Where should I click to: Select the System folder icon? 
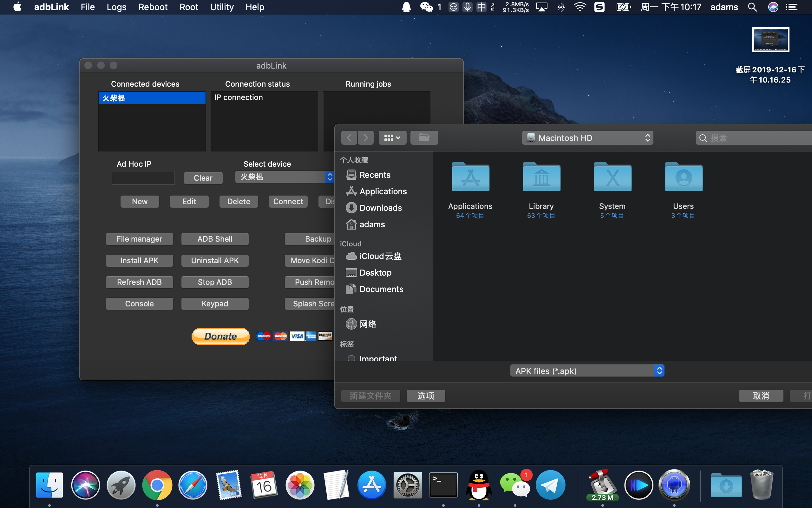tap(612, 177)
